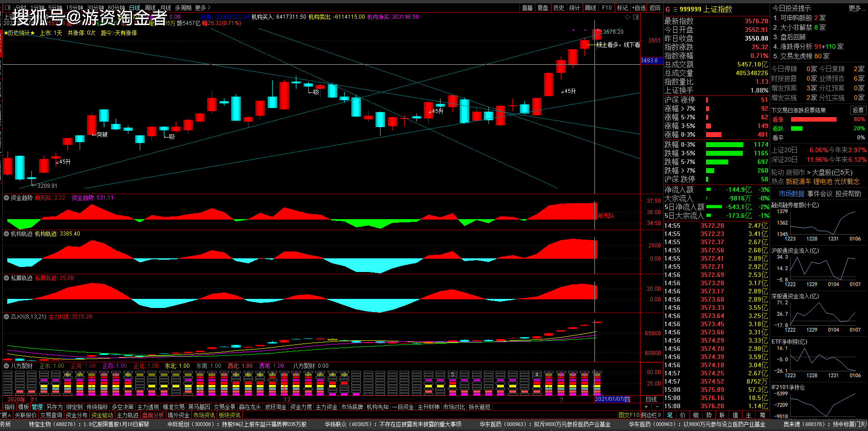The height and width of the screenshot is (431, 868).
Task: Click the side panel toggle icon above the chart
Action: [x=636, y=17]
